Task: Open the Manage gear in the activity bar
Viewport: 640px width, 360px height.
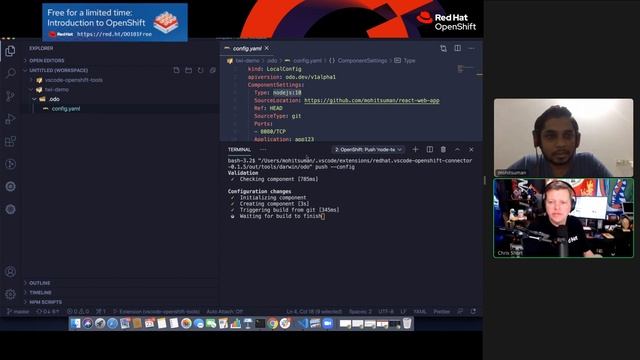Action: point(10,293)
